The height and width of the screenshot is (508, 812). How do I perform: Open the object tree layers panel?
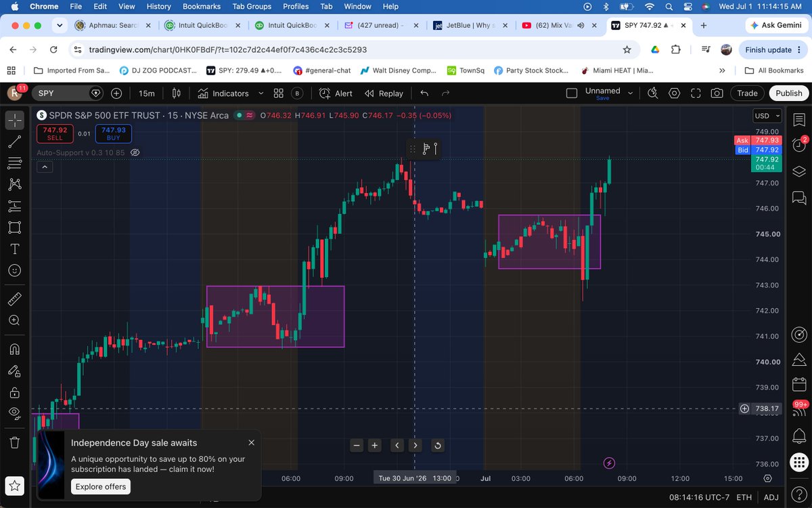click(798, 171)
